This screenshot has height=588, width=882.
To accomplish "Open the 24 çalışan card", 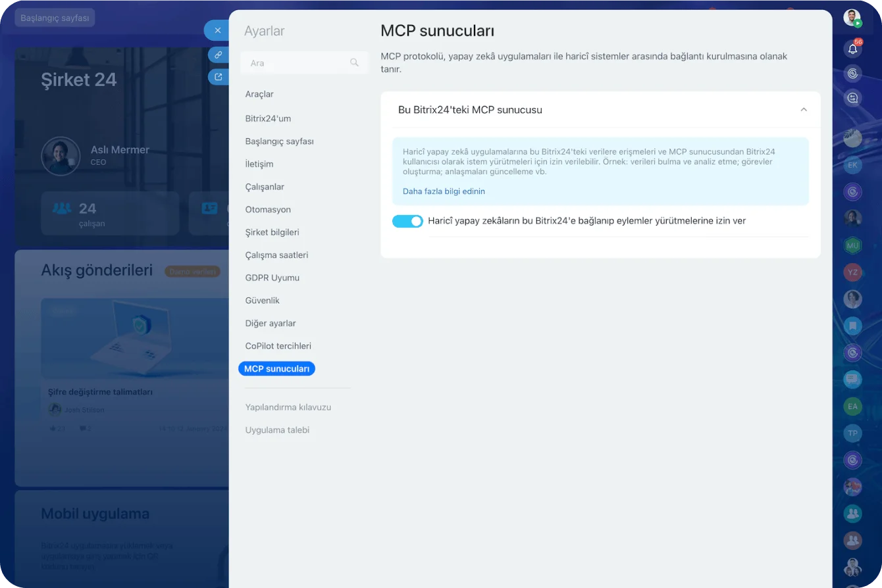I will (110, 213).
